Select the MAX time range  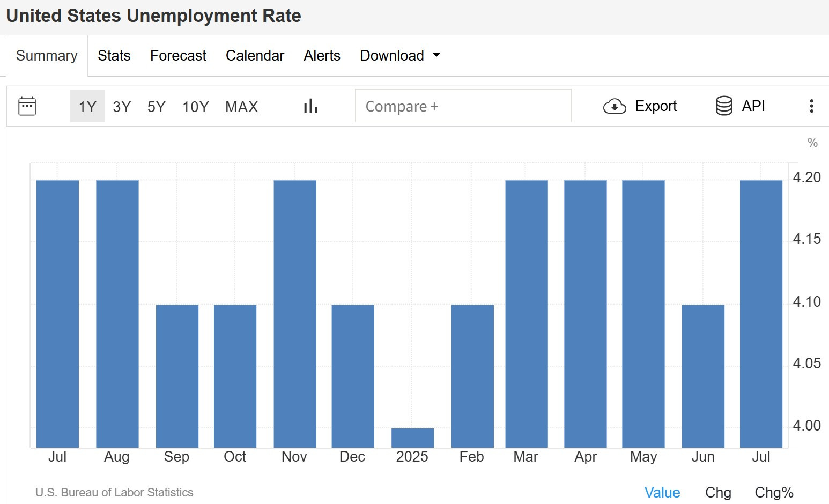241,107
